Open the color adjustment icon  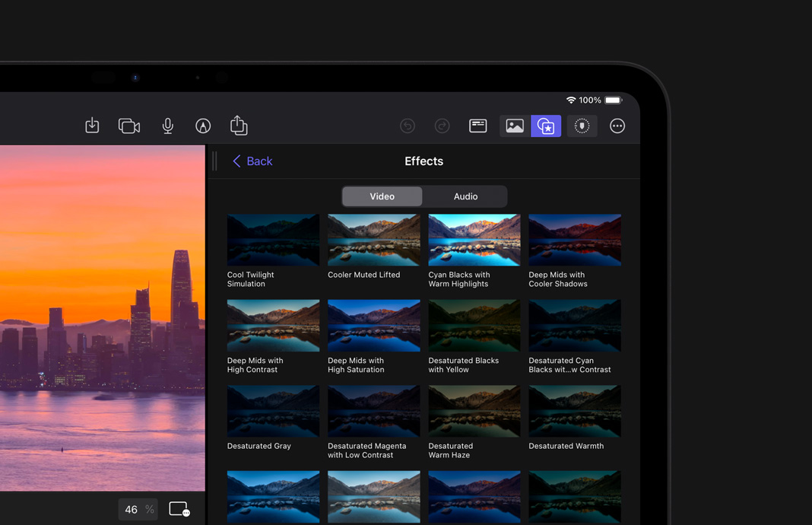(582, 126)
